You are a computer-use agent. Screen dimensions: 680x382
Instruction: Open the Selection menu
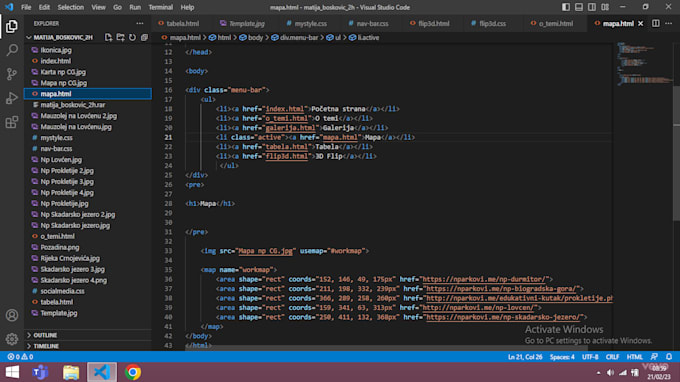coord(71,7)
